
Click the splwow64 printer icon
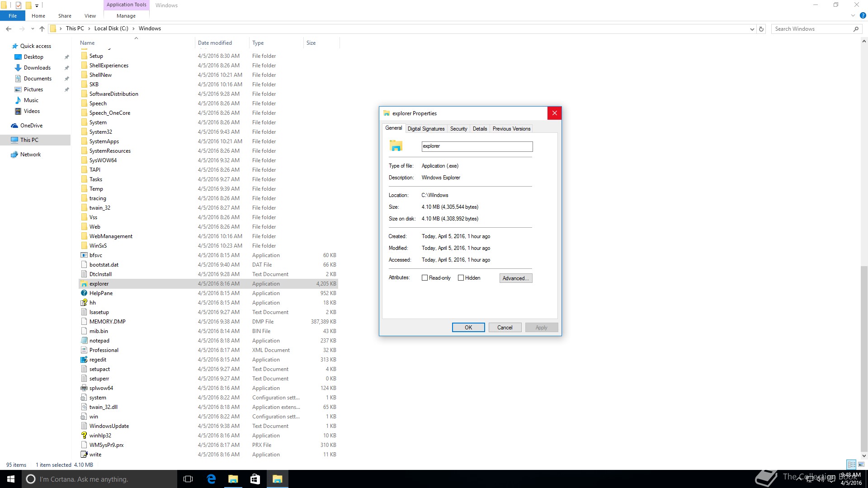[84, 388]
